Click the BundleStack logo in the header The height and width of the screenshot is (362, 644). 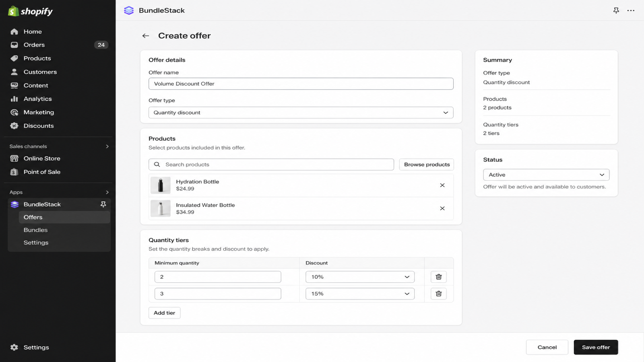pyautogui.click(x=129, y=10)
